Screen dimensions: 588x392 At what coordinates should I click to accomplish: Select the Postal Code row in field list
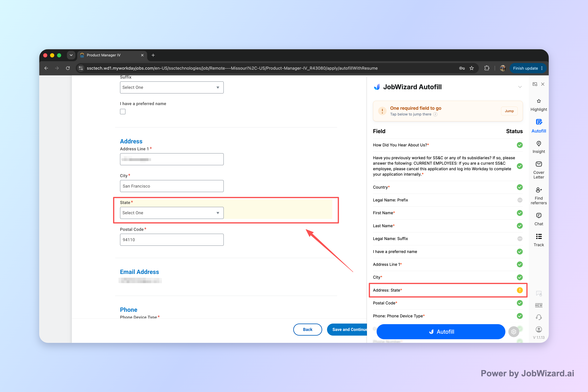448,303
